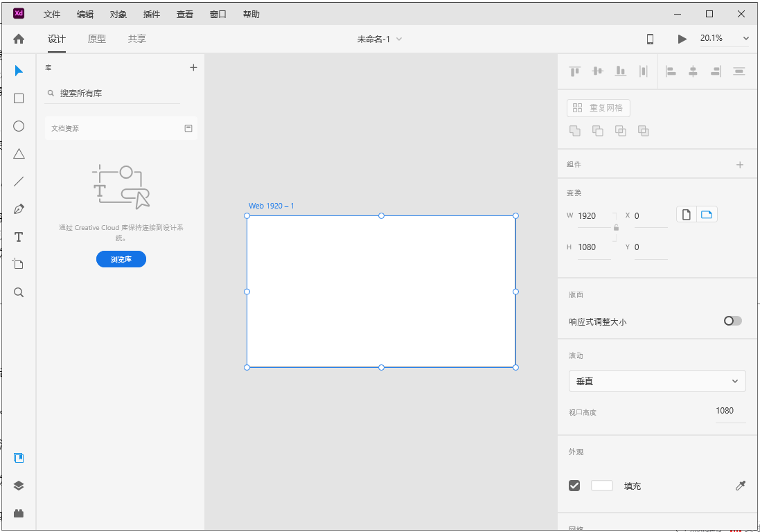Open the 查看 menu
Image resolution: width=760 pixels, height=532 pixels.
185,14
